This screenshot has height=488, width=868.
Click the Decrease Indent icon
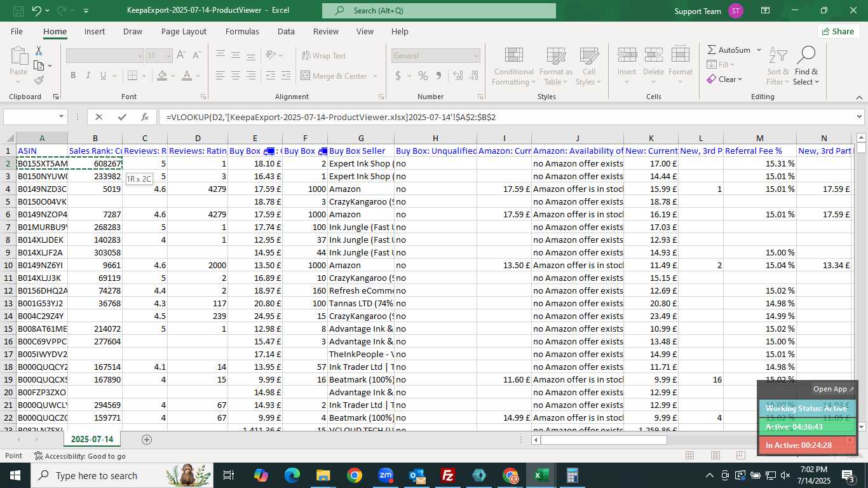pyautogui.click(x=271, y=76)
